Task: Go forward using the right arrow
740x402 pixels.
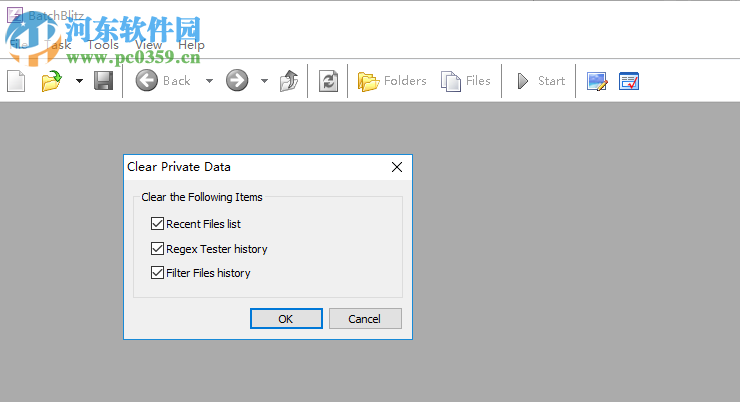Action: (x=237, y=81)
